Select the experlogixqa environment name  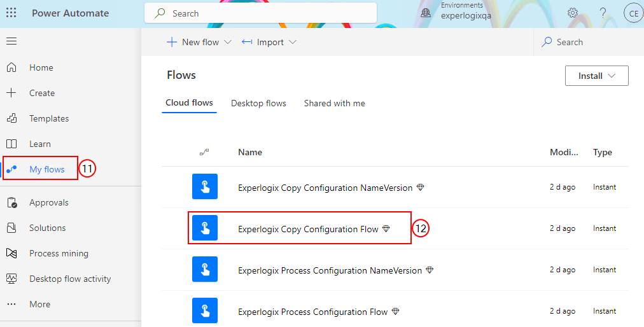pyautogui.click(x=466, y=16)
